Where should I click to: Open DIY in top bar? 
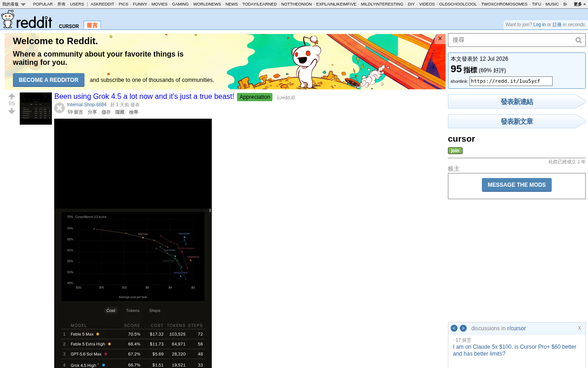point(411,4)
